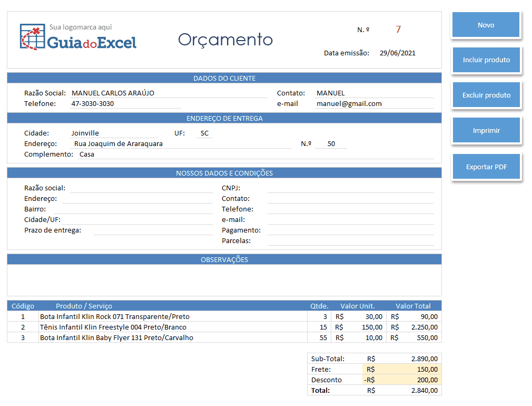Print the quote with Imprimir
This screenshot has width=532, height=406.
[x=486, y=130]
